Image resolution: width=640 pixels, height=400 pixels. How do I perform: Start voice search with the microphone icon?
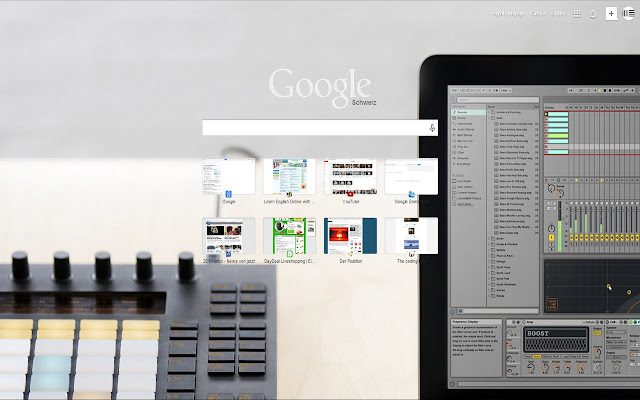[x=432, y=128]
